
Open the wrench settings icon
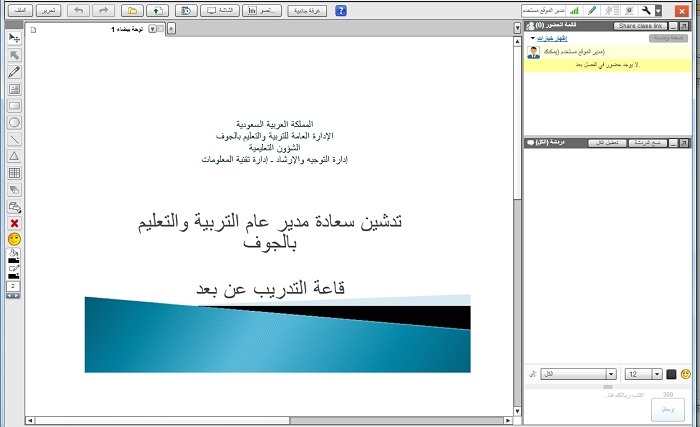(646, 10)
